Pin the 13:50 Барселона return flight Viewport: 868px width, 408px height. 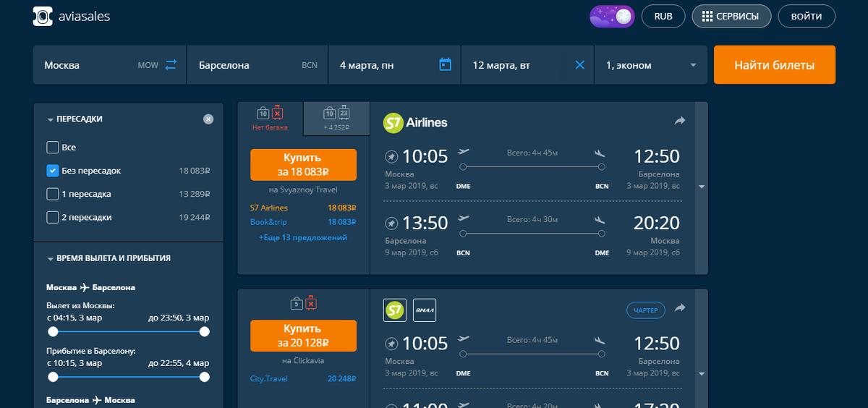click(x=391, y=223)
